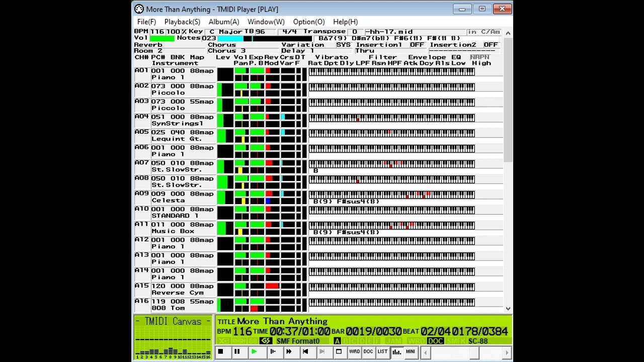The height and width of the screenshot is (362, 644).
Task: Open the WRD window button
Action: (355, 352)
